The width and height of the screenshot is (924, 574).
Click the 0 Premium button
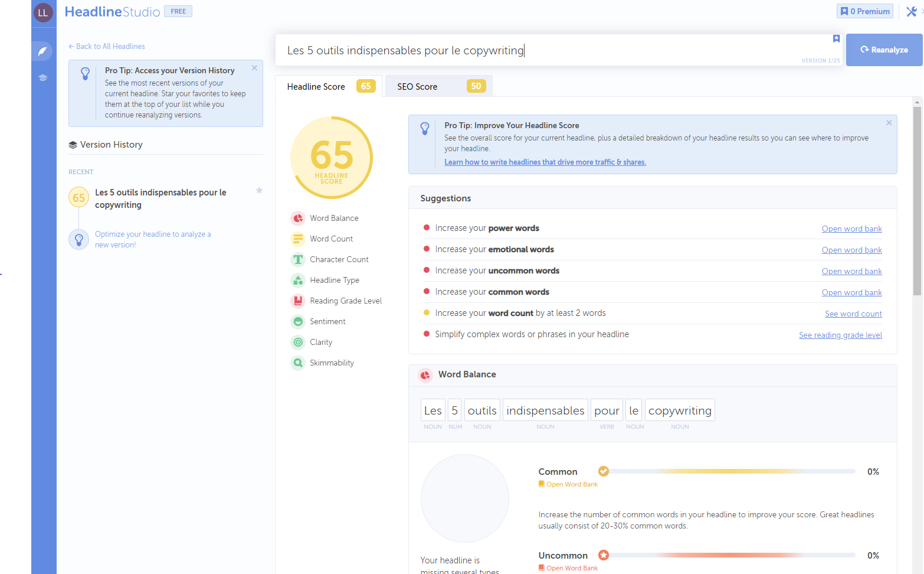(x=864, y=11)
